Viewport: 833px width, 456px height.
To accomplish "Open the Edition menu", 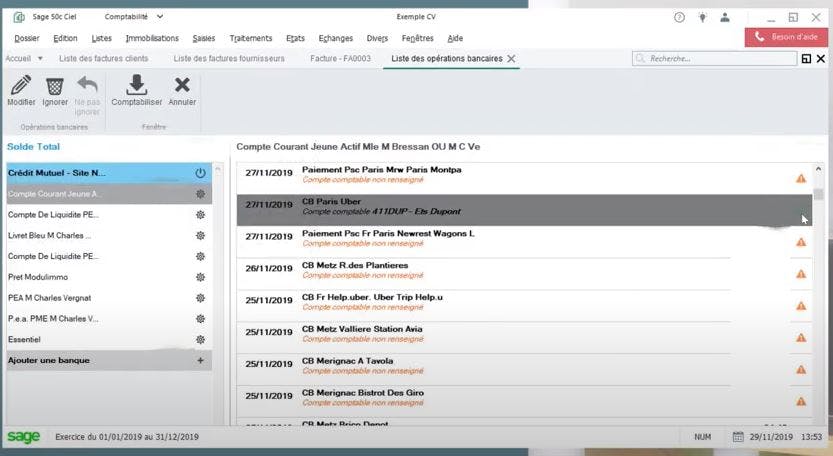I will 65,38.
